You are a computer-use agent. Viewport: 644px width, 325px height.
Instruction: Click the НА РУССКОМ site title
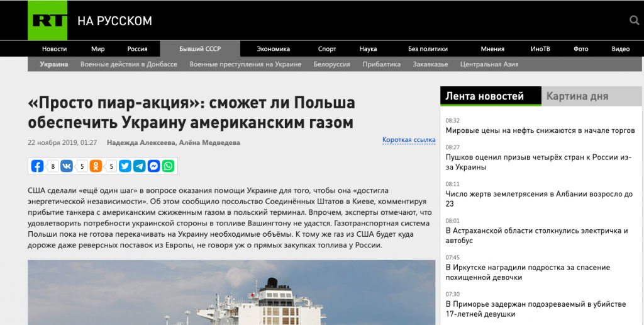pos(114,21)
